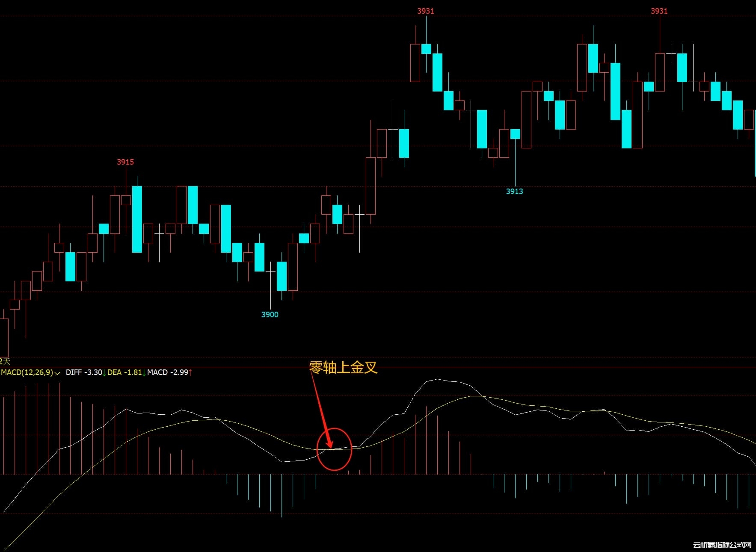The height and width of the screenshot is (552, 756).
Task: Select the DEA -1.81 value label
Action: click(x=124, y=372)
